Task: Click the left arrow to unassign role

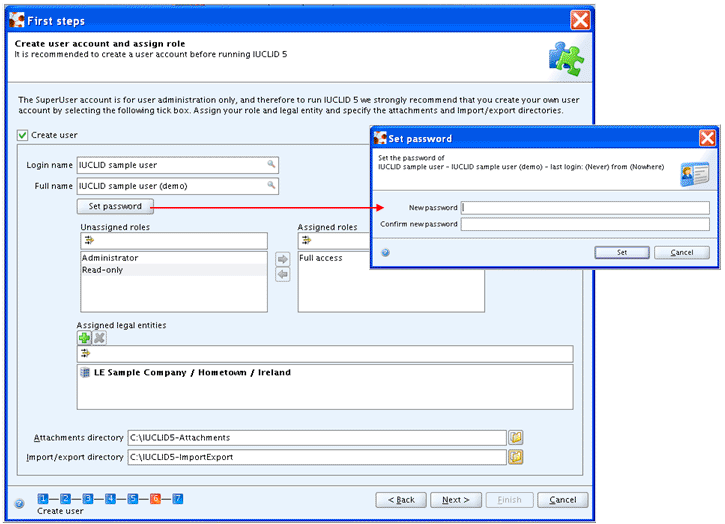Action: (x=283, y=274)
